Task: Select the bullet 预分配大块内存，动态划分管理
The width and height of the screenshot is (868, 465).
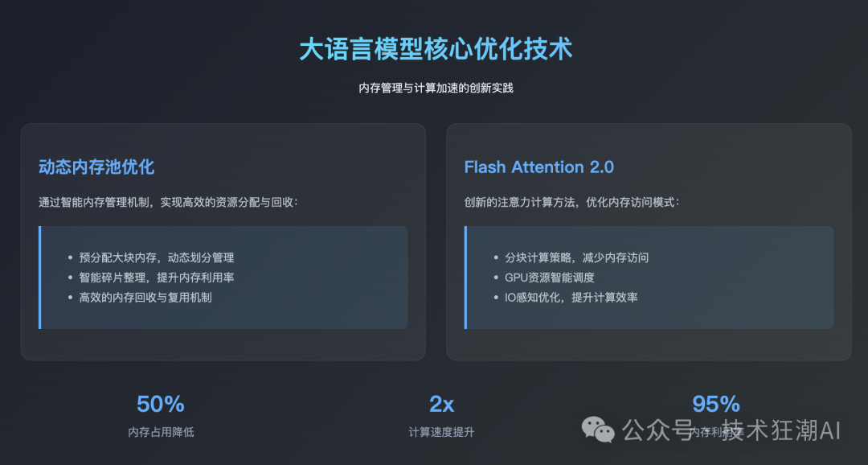Action: tap(156, 257)
